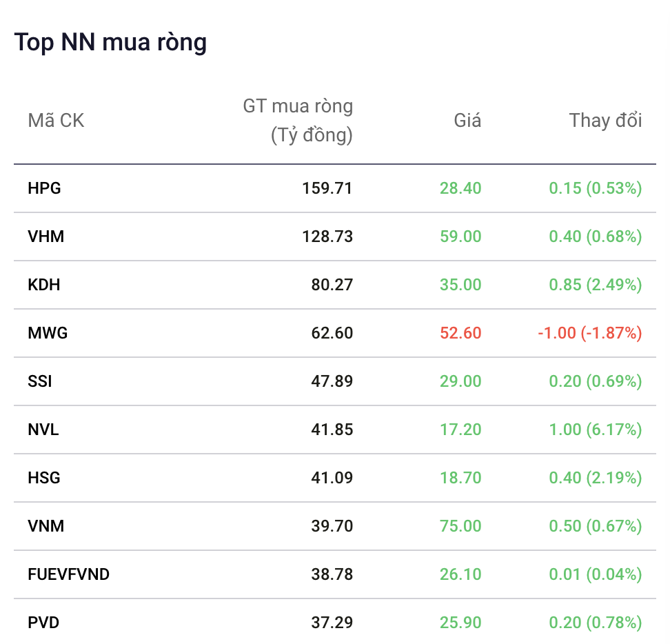This screenshot has height=644, width=670.
Task: Click the -1.00 (-1.87%) change value
Action: coord(590,333)
